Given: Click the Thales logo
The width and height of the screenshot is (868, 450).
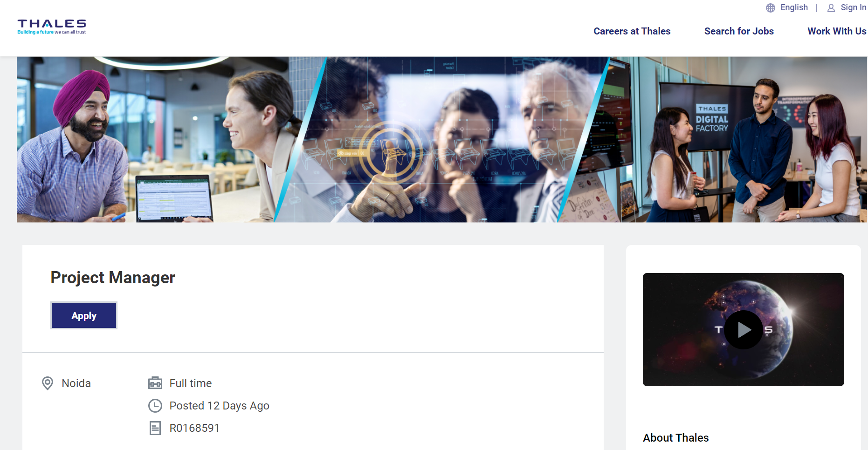Looking at the screenshot, I should click(52, 27).
